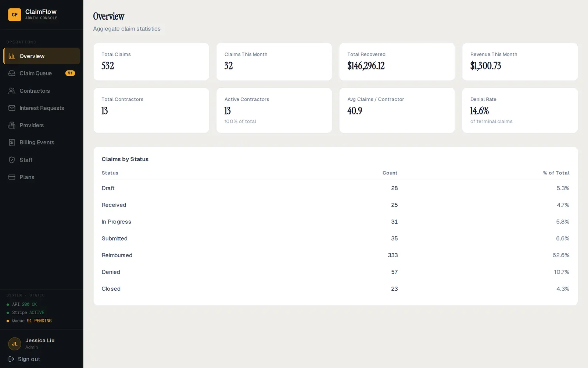Select the Revenue This Month $1,300.73 value
The height and width of the screenshot is (368, 588).
[486, 66]
